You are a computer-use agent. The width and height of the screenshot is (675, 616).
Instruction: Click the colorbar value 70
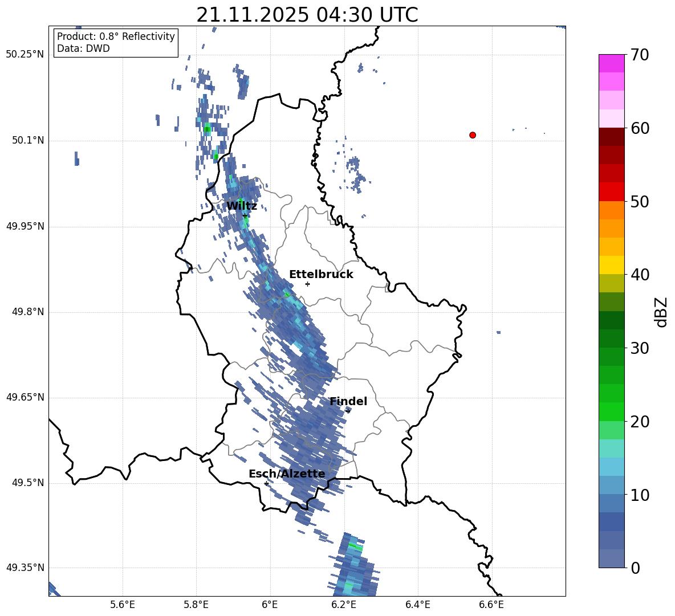[640, 55]
